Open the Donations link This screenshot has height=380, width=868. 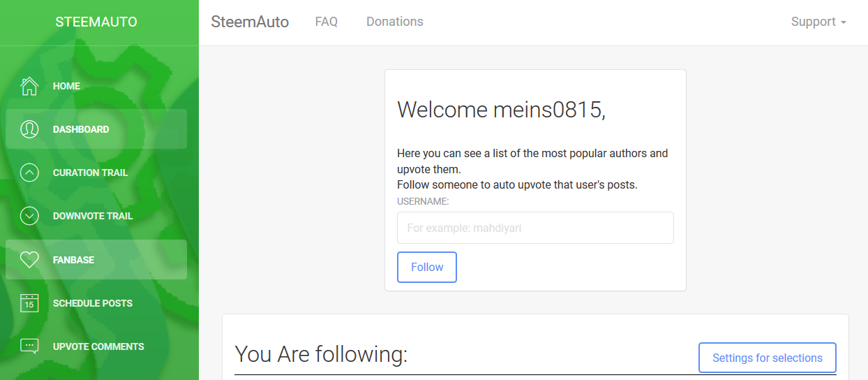tap(395, 22)
